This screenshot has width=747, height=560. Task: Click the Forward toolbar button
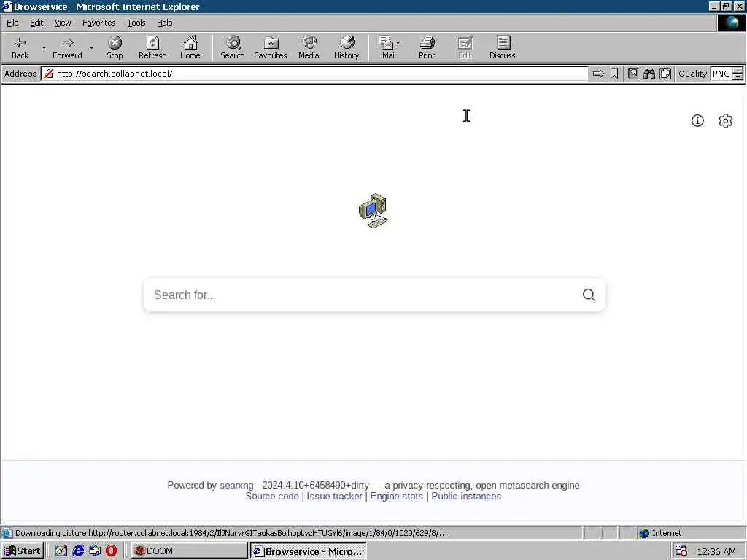(x=67, y=47)
